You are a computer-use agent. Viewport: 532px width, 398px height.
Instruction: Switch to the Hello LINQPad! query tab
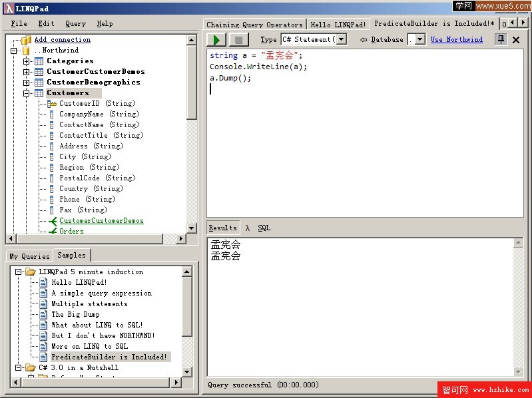tap(338, 25)
